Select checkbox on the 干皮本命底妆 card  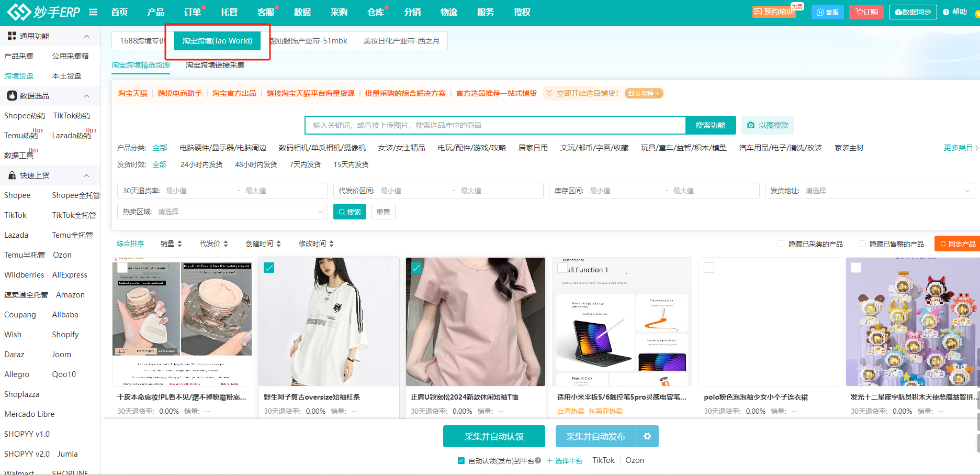pyautogui.click(x=122, y=268)
